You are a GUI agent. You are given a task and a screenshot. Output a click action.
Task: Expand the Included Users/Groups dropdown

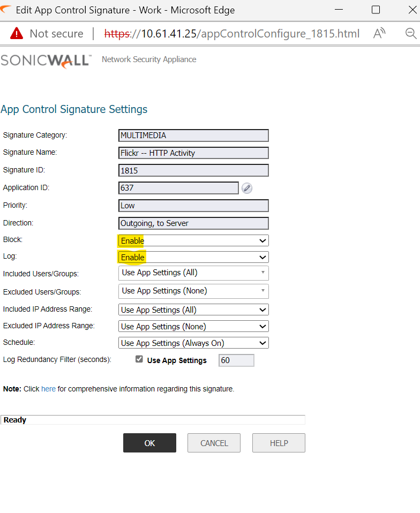pos(193,273)
